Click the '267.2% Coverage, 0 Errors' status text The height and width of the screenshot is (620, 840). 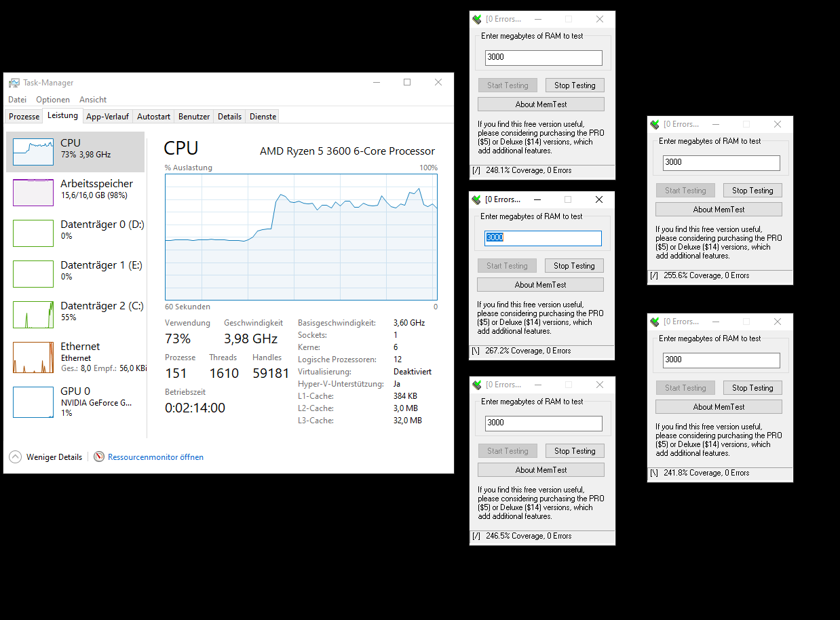(x=528, y=351)
